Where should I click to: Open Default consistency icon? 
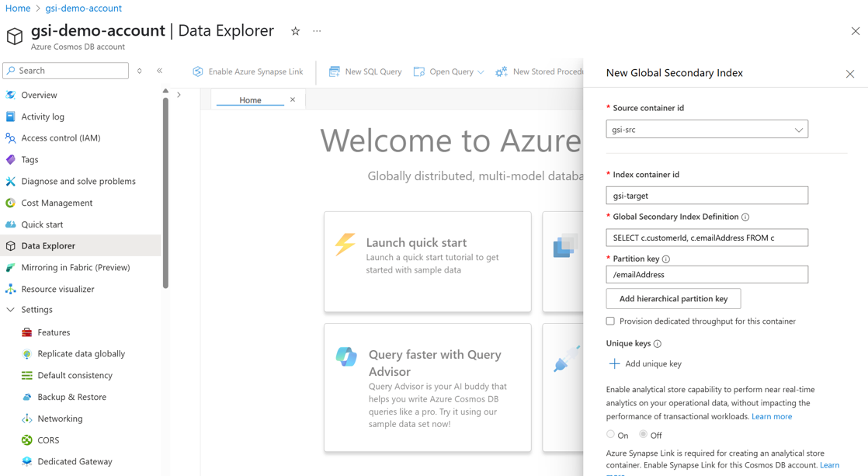(x=26, y=375)
